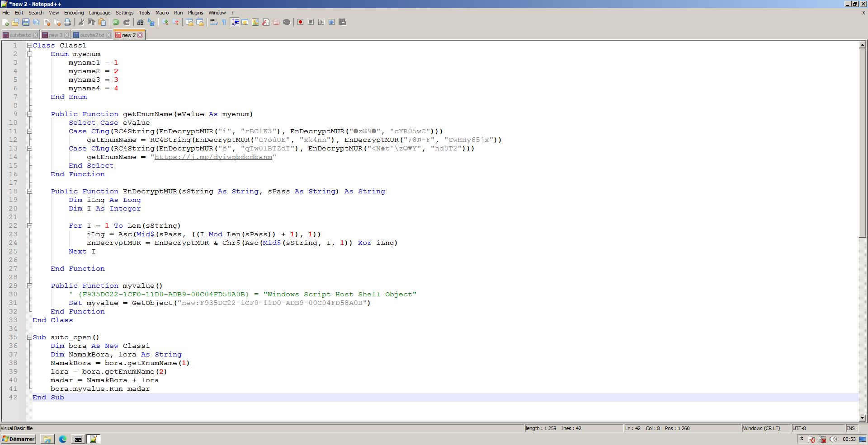Collapse the EnDecryptMUR function fold
868x445 pixels.
coord(29,191)
